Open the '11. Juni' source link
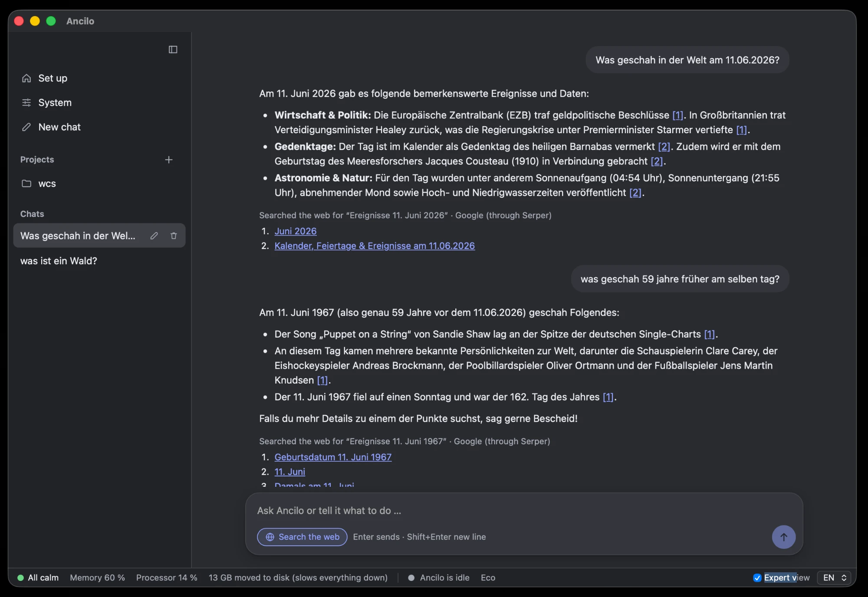The height and width of the screenshot is (597, 868). [x=289, y=472]
